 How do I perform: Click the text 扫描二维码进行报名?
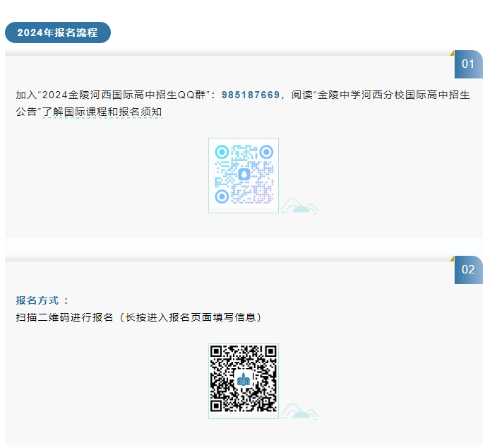[x=64, y=317]
